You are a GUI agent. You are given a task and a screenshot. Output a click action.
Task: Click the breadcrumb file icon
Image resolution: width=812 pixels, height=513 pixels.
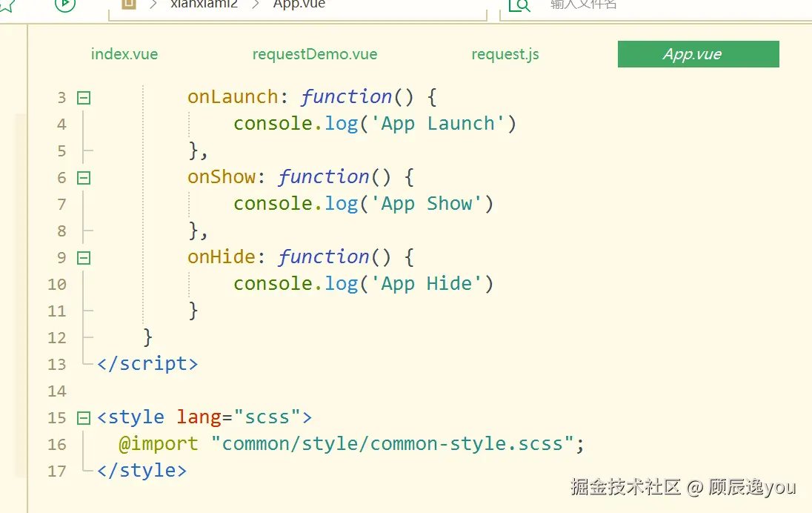tap(129, 4)
